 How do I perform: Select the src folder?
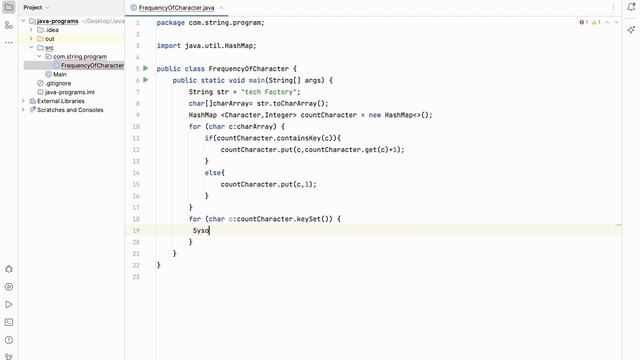coord(49,48)
